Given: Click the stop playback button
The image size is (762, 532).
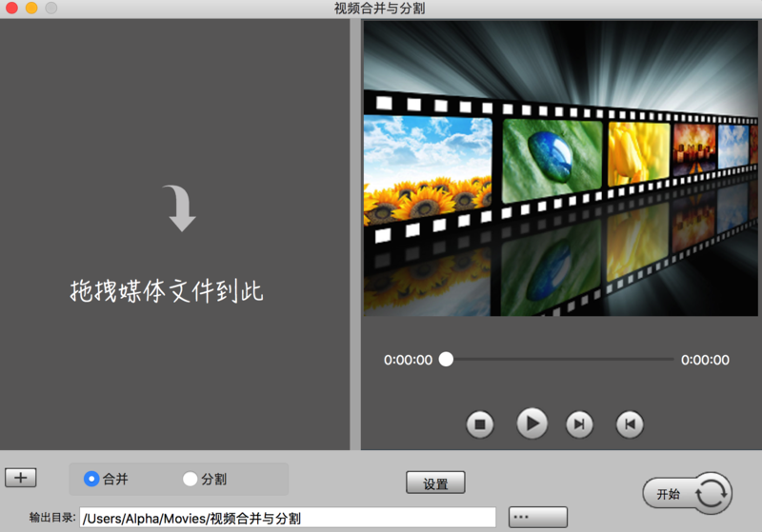Looking at the screenshot, I should pyautogui.click(x=480, y=424).
